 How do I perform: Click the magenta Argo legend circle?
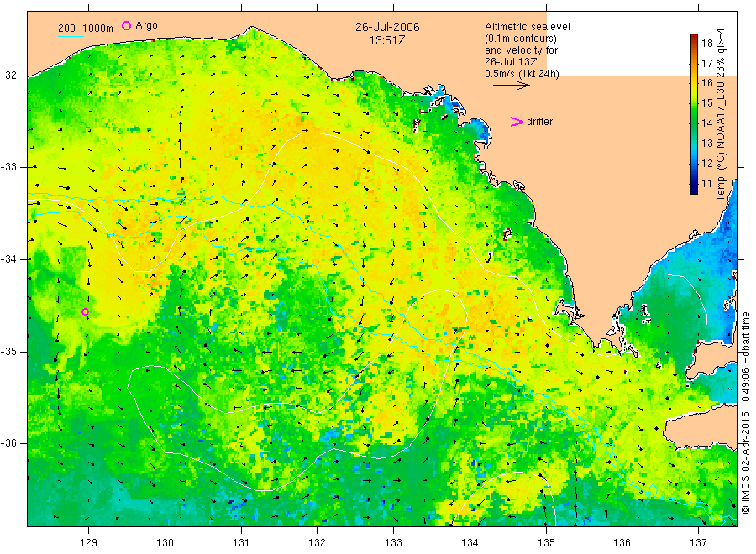(x=126, y=25)
